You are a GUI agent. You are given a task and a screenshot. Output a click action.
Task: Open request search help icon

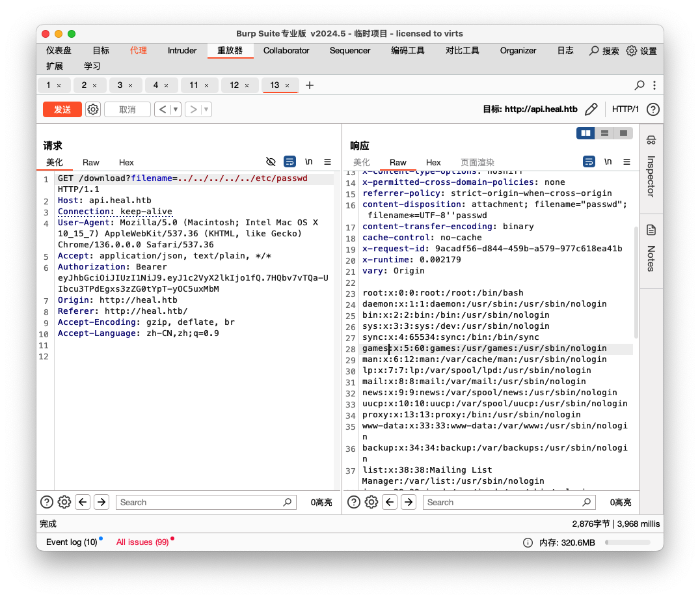click(x=46, y=502)
